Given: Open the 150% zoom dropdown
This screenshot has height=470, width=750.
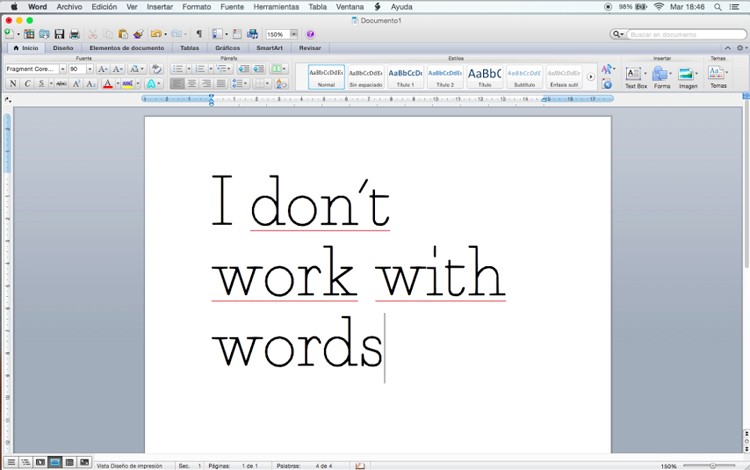Looking at the screenshot, I should click(x=293, y=34).
